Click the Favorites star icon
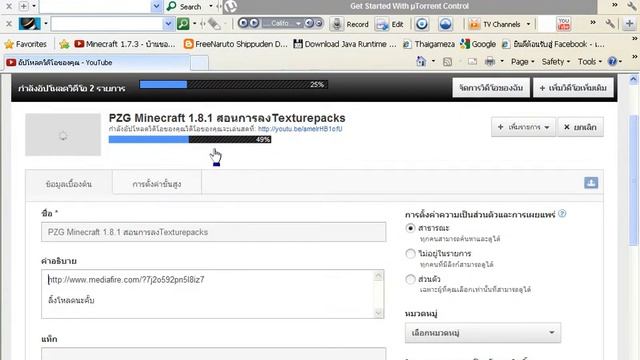Image resolution: width=640 pixels, height=360 pixels. (x=9, y=44)
